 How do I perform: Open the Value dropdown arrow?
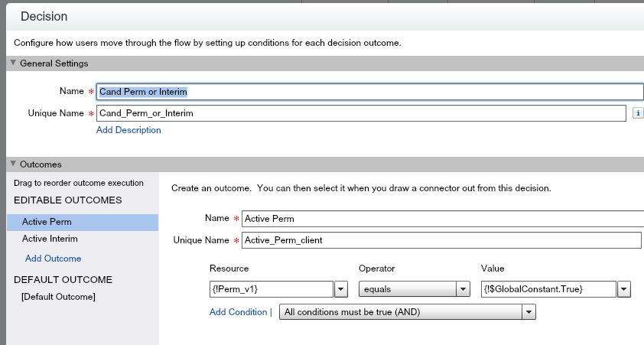click(624, 289)
